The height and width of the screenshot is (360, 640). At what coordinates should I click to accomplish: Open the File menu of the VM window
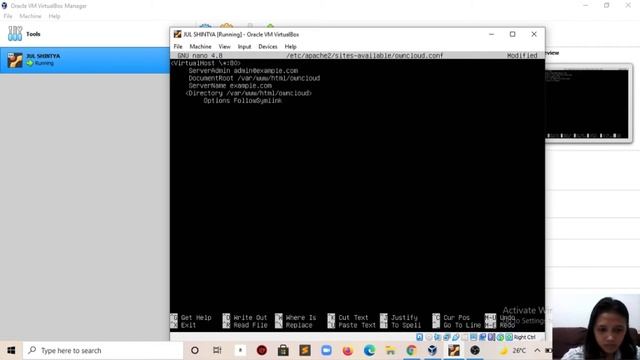(x=178, y=47)
